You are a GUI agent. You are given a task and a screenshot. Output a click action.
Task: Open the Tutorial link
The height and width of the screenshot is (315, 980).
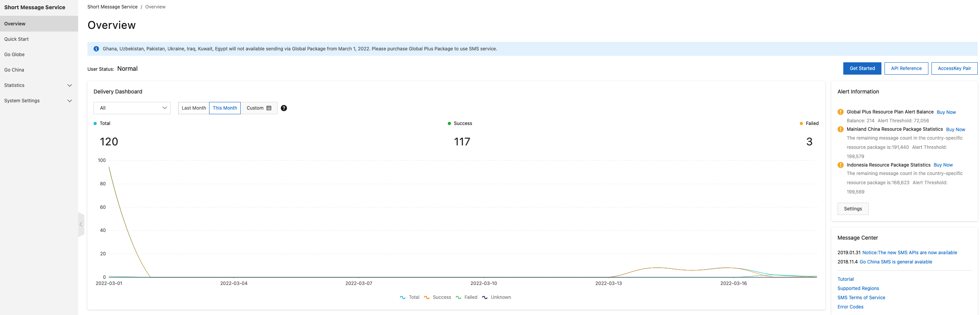(845, 279)
